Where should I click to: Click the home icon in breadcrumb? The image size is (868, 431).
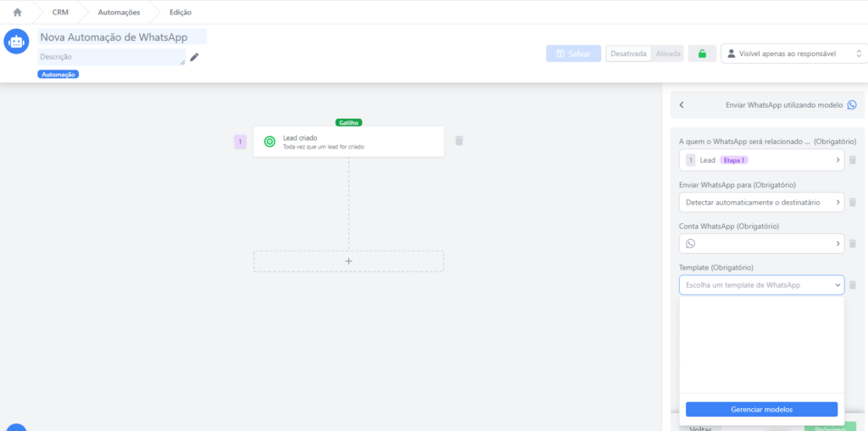(17, 13)
